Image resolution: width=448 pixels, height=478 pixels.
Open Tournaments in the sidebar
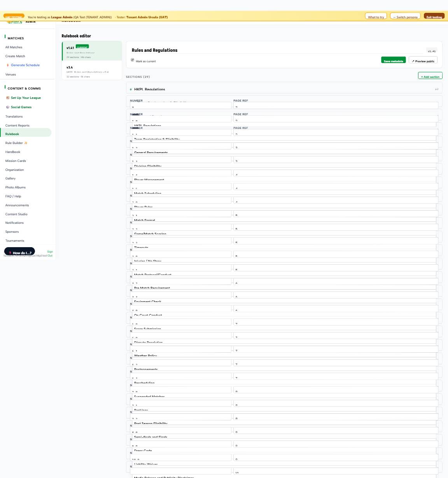pyautogui.click(x=15, y=241)
